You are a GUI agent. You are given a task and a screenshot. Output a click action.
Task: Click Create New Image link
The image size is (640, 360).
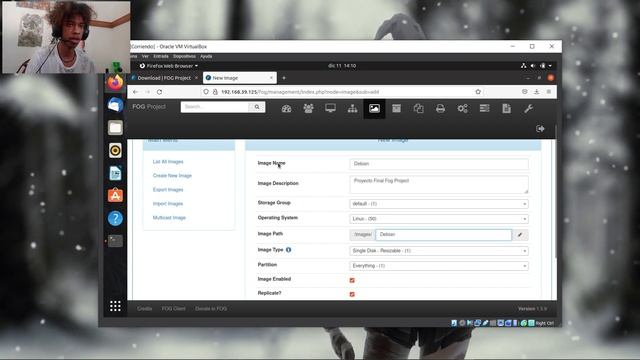coord(172,176)
